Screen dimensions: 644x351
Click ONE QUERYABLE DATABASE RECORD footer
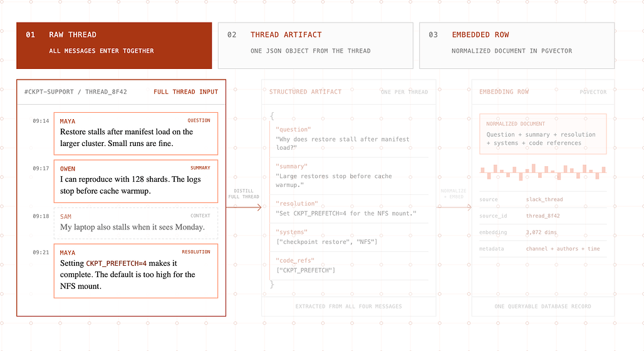[x=543, y=306]
